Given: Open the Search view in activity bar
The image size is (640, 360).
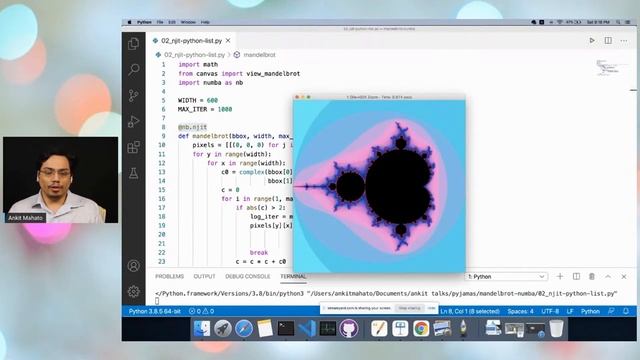Looking at the screenshot, I should (133, 69).
